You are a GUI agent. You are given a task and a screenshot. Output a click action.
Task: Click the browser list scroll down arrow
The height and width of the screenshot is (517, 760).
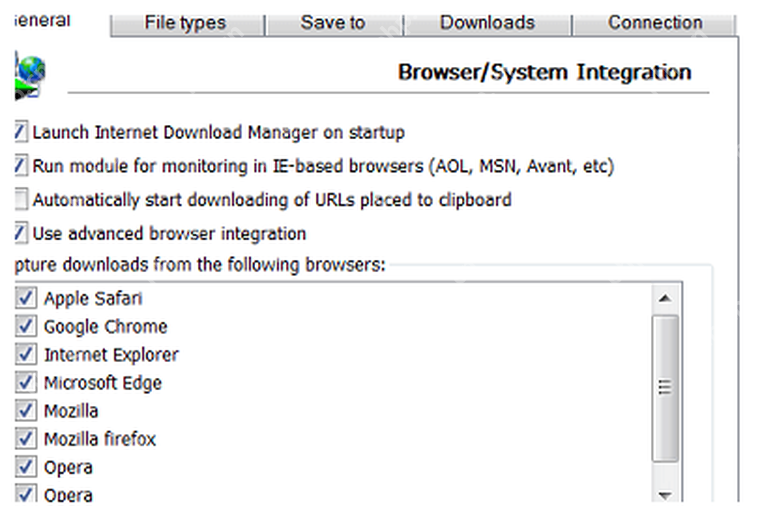pyautogui.click(x=665, y=494)
